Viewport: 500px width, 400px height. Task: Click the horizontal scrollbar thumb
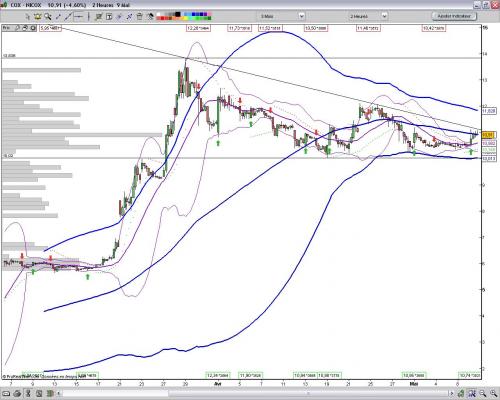coord(308,394)
